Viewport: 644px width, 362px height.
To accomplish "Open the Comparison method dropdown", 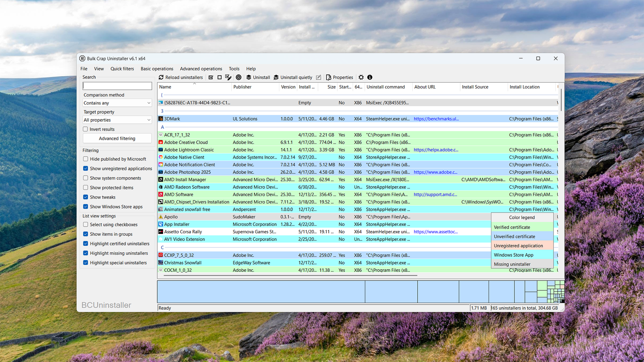I will (117, 103).
